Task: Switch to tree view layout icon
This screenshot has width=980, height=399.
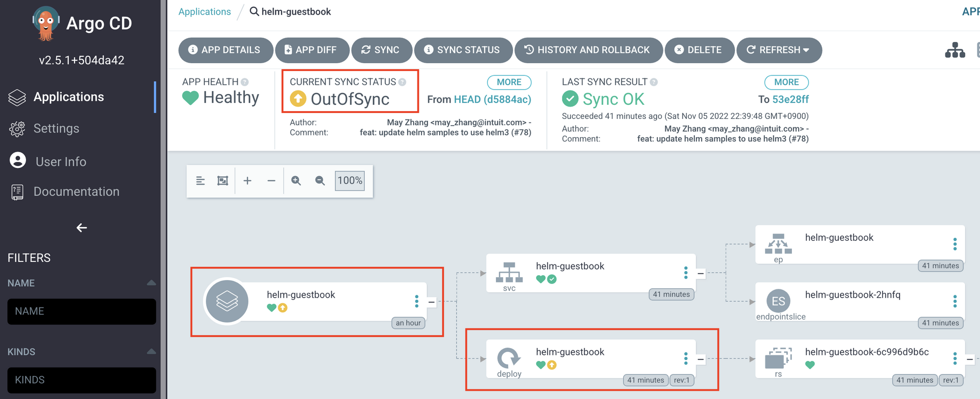Action: pos(955,50)
